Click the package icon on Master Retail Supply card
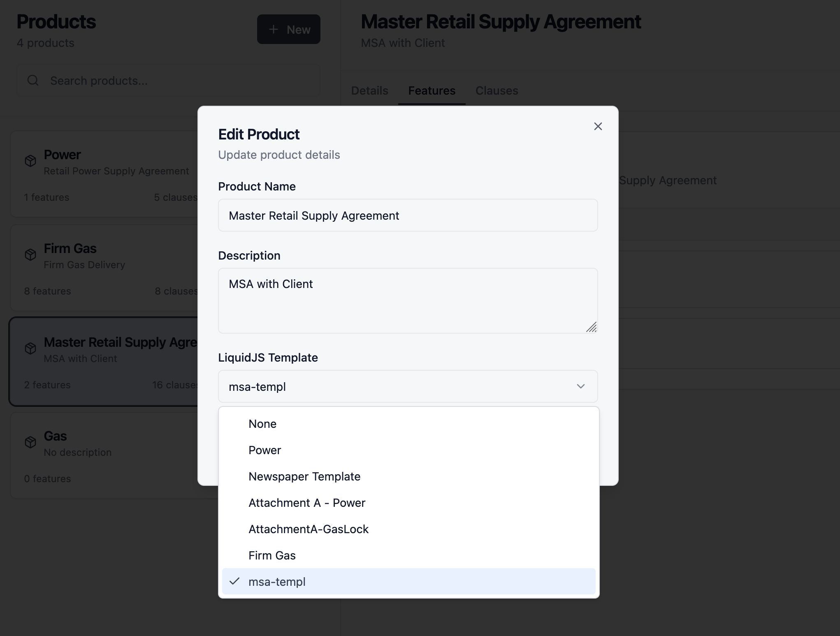The image size is (840, 636). pyautogui.click(x=30, y=348)
